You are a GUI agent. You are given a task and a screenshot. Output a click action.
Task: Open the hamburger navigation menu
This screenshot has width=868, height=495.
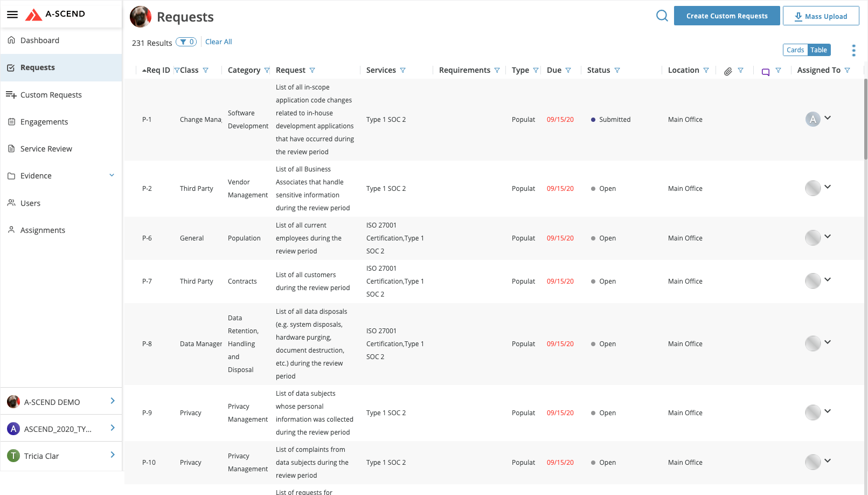(x=12, y=15)
